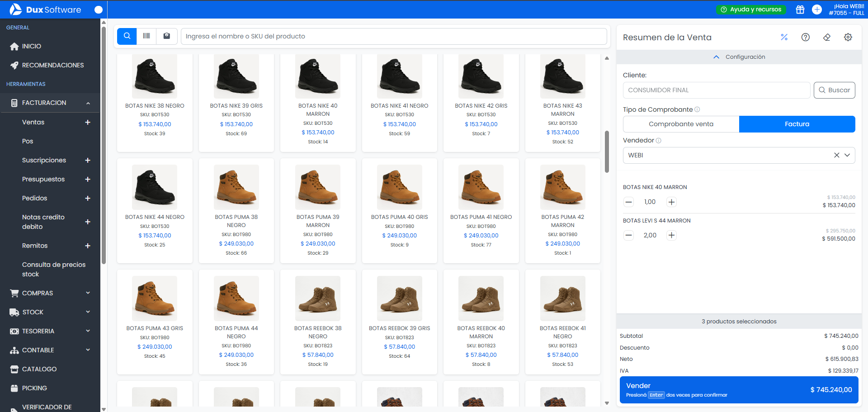Open Pos in sidebar
This screenshot has width=868, height=412.
click(28, 141)
